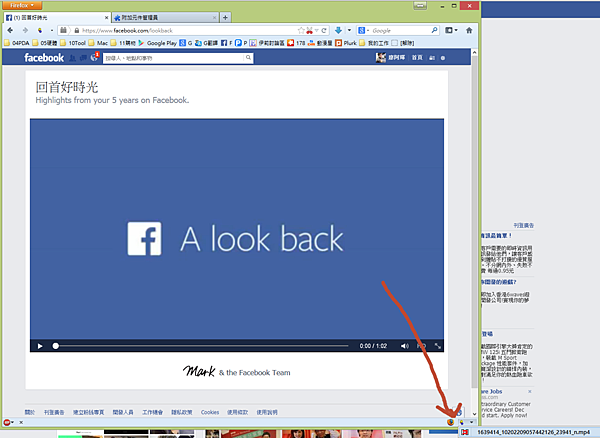Open downloads with blue down arrow
The image size is (600, 438).
[x=338, y=30]
